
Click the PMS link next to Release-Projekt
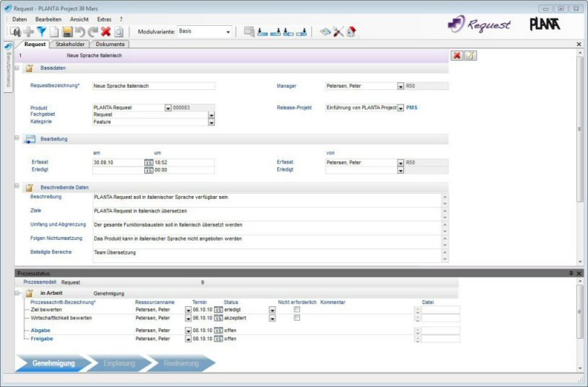[412, 107]
